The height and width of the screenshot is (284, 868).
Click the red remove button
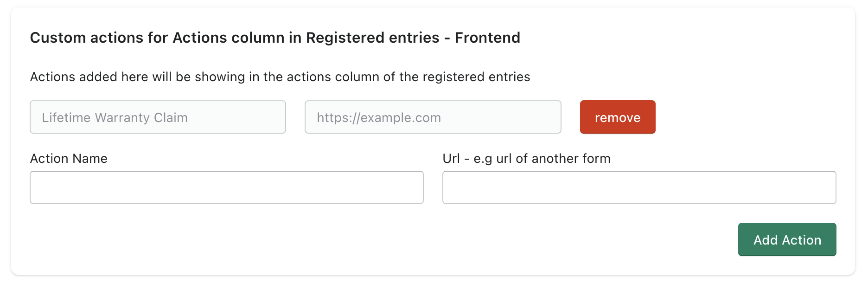click(x=617, y=117)
